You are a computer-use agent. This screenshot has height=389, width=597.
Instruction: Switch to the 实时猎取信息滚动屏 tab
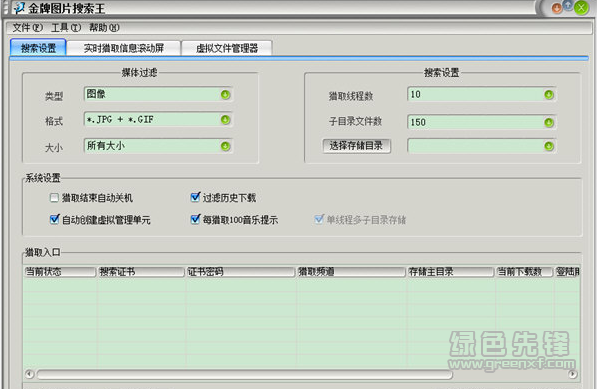coord(124,48)
